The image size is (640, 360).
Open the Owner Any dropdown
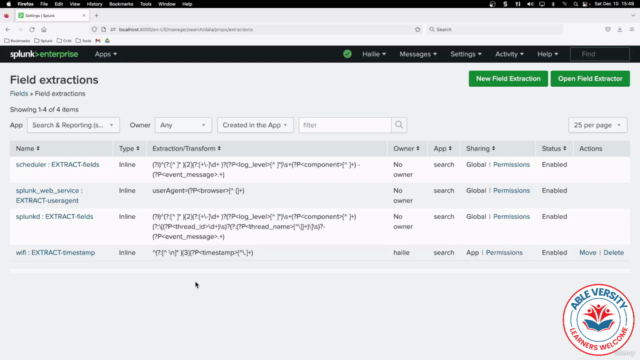183,125
